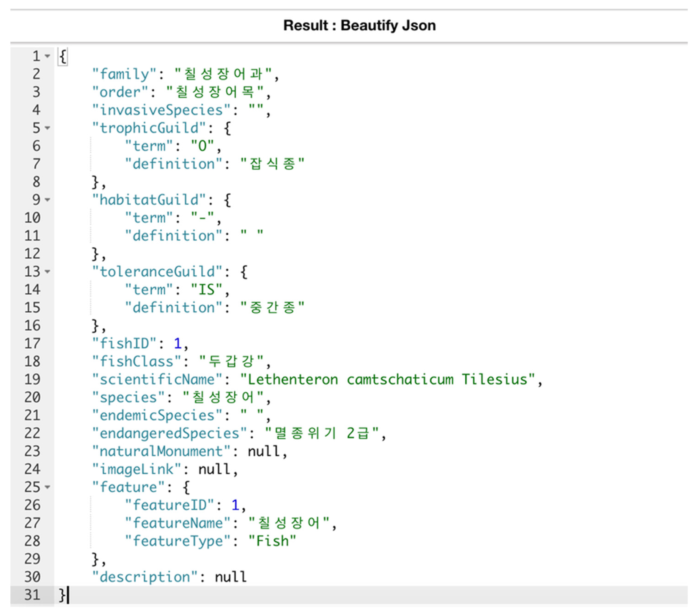Collapse the feature object fold arrow on line 25

47,487
